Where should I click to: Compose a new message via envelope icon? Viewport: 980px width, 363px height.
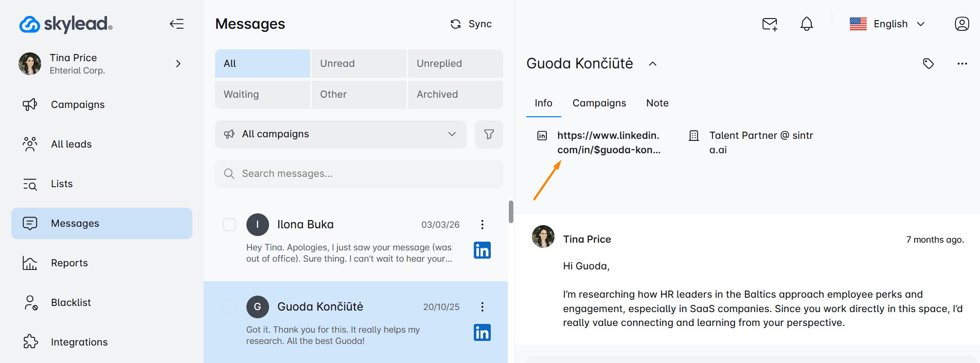tap(770, 24)
